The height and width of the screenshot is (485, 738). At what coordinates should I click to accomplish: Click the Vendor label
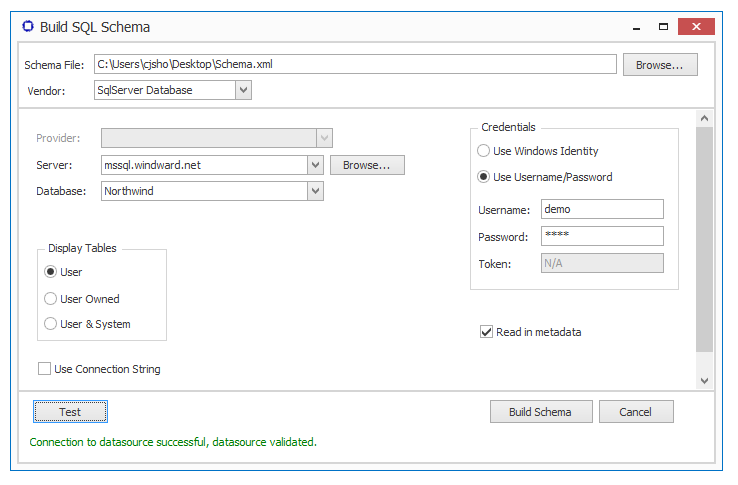click(x=46, y=91)
